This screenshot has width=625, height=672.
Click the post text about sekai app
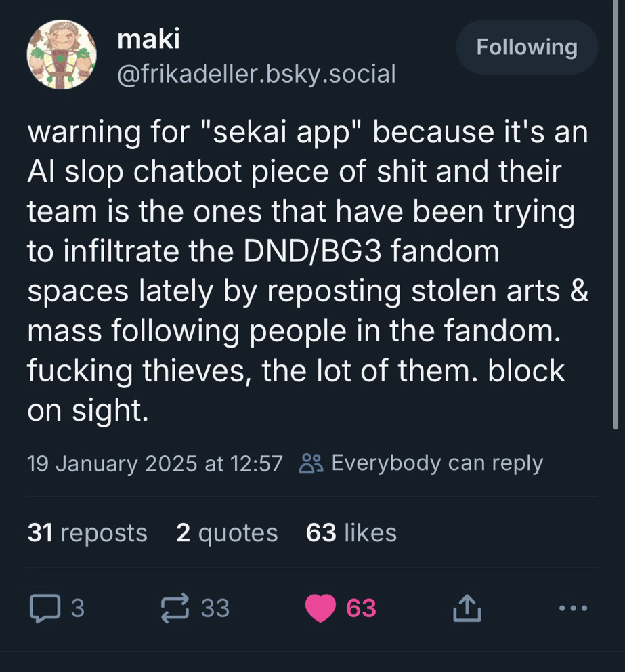tap(305, 271)
